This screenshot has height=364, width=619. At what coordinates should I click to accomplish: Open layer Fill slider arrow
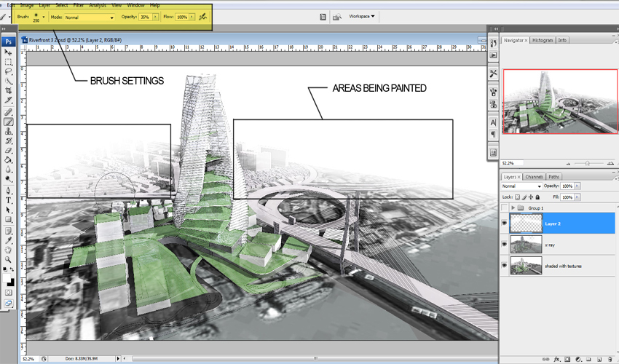[577, 197]
